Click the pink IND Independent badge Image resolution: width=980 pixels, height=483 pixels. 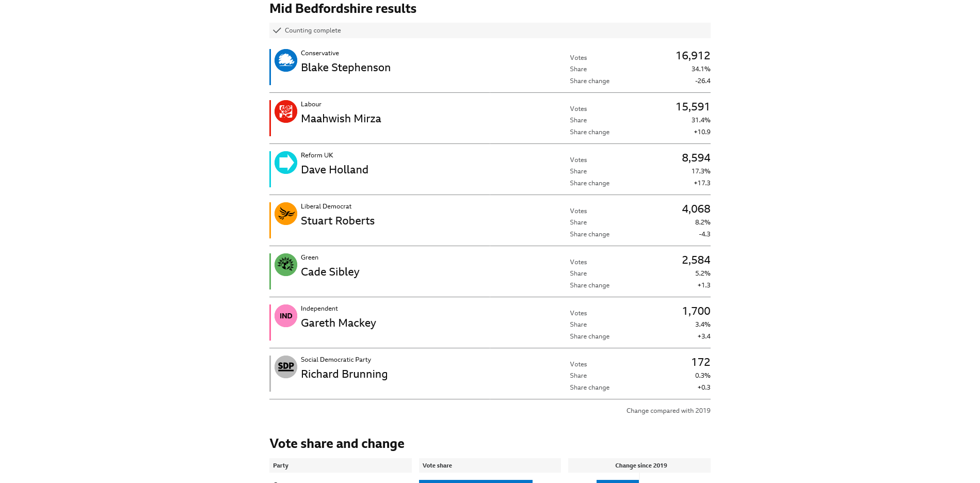285,316
